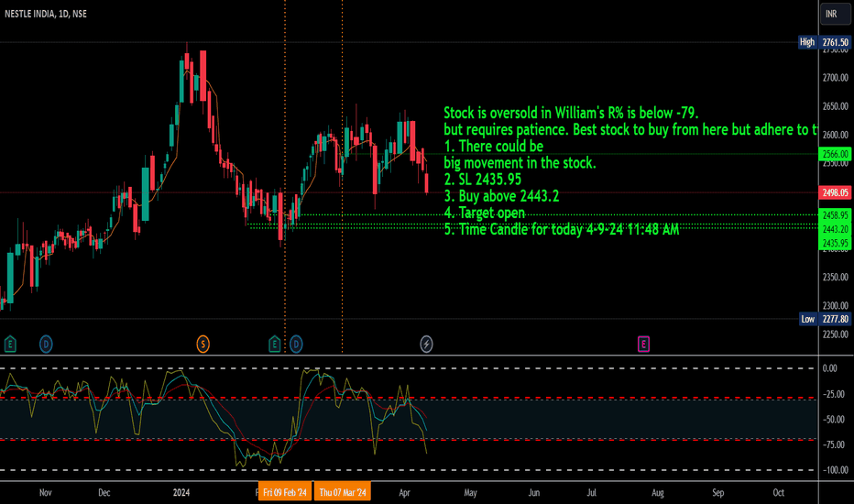Click 'big movement in the stock.' annotation text
The height and width of the screenshot is (504, 854).
[520, 163]
